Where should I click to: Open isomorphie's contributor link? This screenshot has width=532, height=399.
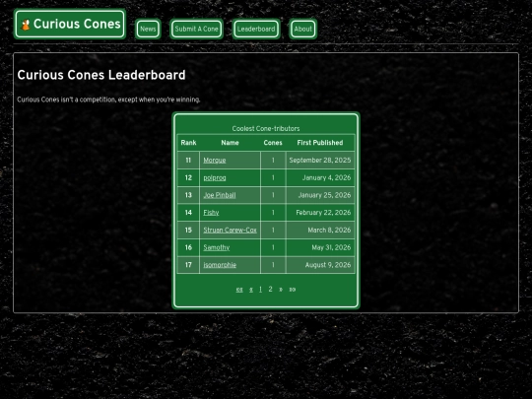pos(220,265)
